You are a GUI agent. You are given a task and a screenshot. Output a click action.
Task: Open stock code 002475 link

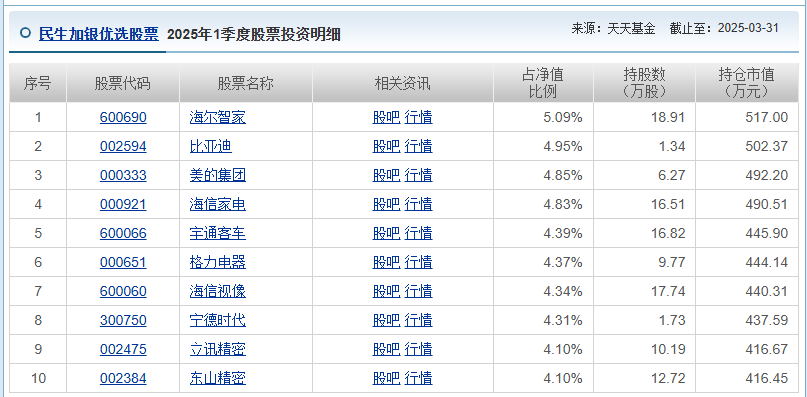123,350
